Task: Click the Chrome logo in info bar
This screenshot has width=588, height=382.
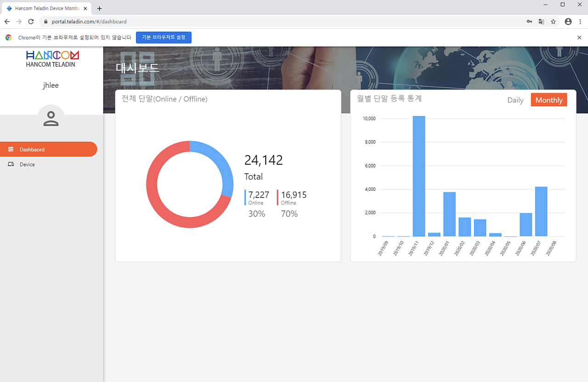Action: [x=8, y=38]
